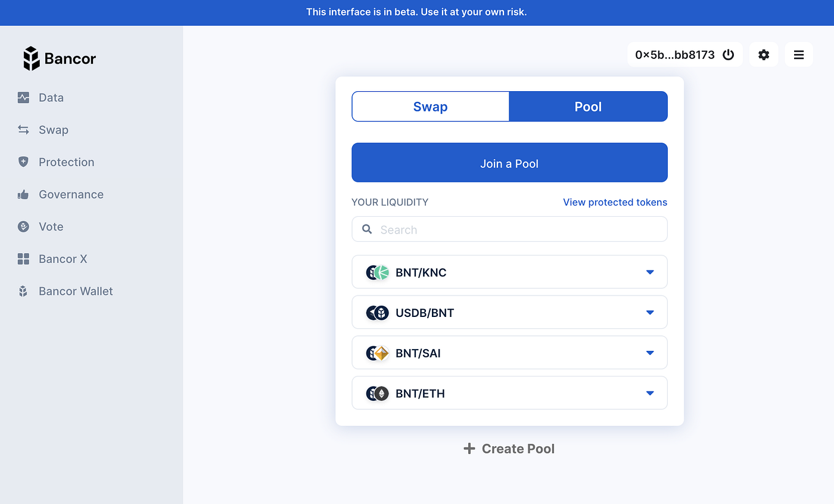Expand the USDB/BNT pool arrow
Screen dimensions: 834x504
click(650, 313)
